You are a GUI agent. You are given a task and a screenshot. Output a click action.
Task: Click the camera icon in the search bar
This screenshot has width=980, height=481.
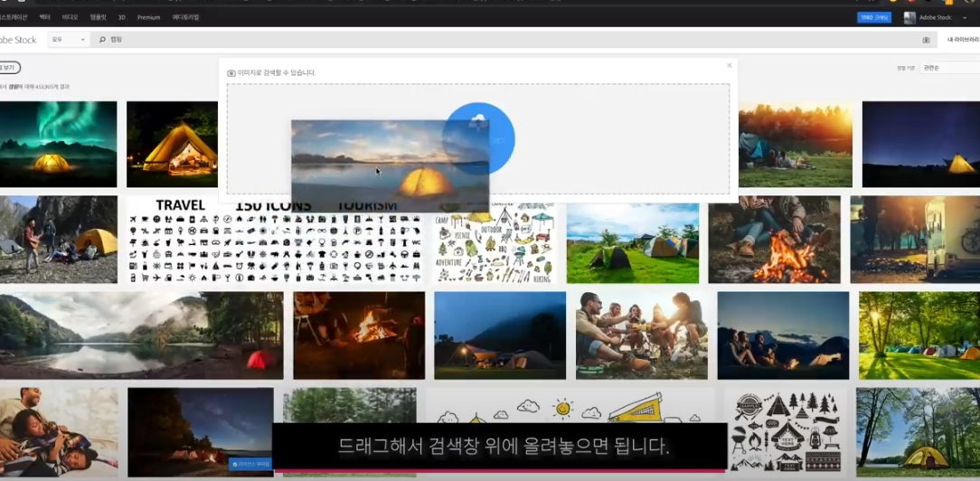[926, 40]
